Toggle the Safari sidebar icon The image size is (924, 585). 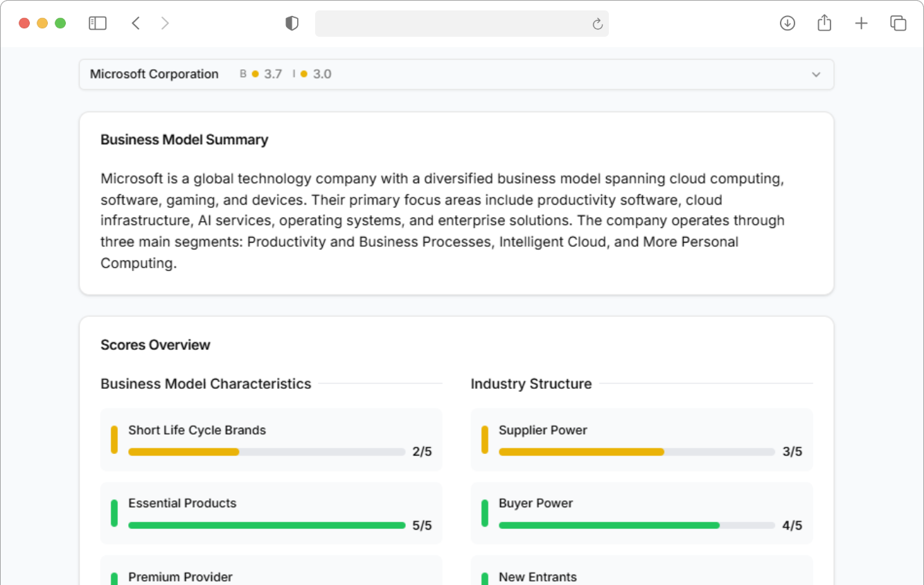(98, 24)
